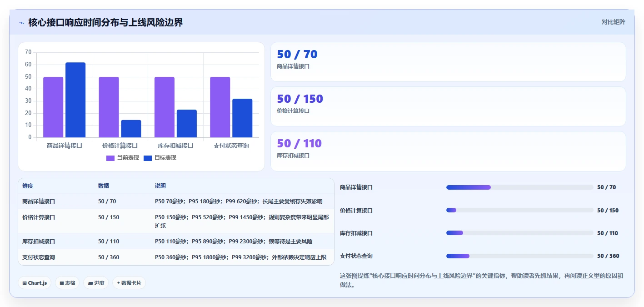Select the 表格 tag chip
This screenshot has width=644, height=307.
pyautogui.click(x=67, y=283)
